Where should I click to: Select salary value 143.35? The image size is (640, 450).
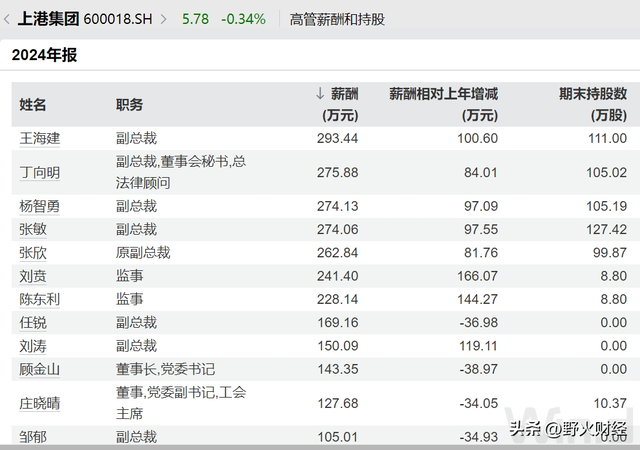click(338, 369)
